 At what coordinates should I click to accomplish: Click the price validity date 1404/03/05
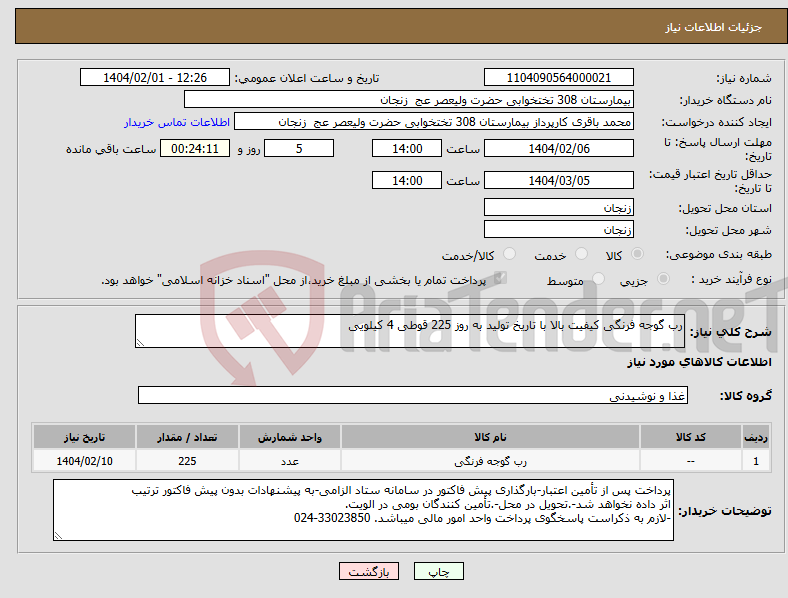click(x=559, y=180)
